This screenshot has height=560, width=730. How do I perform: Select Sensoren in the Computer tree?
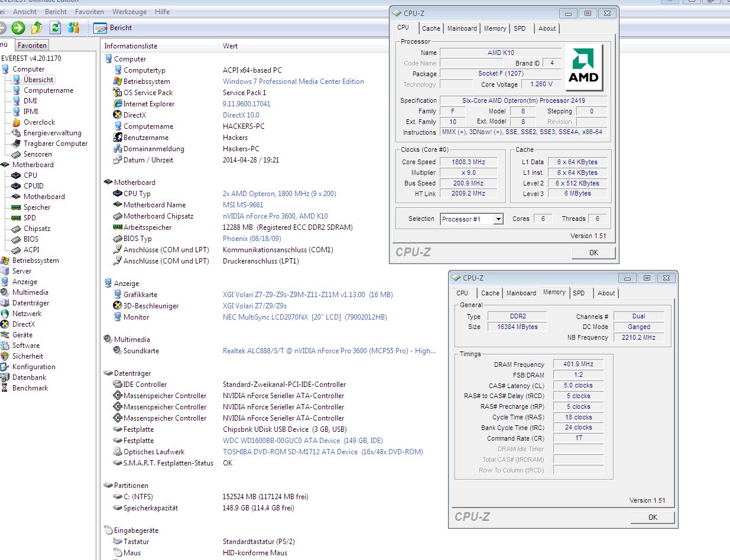(x=37, y=154)
